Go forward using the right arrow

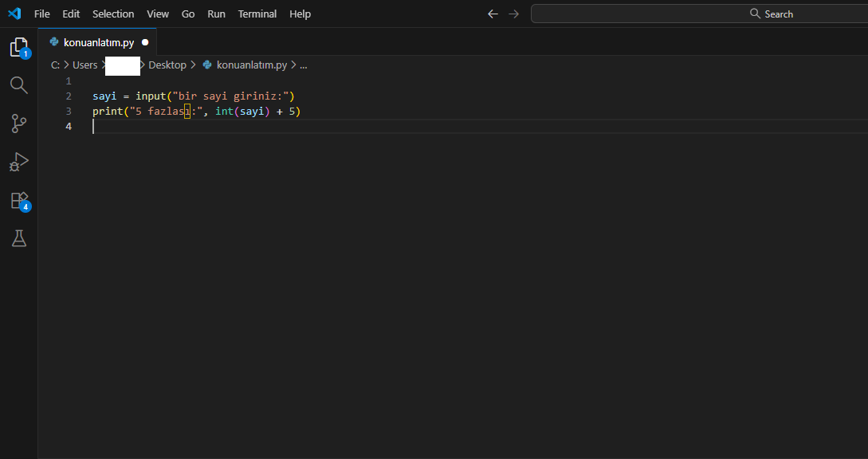[514, 14]
